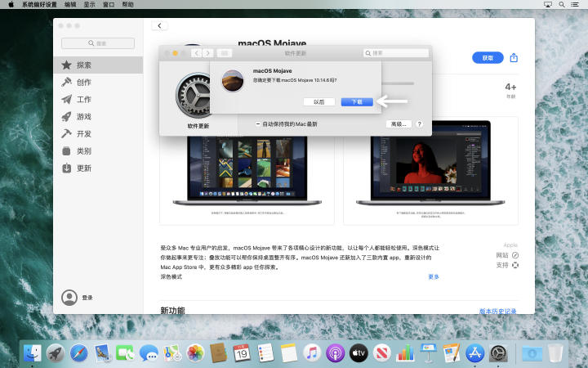This screenshot has width=588, height=368.
Task: Click the 以后 (Later) button in the dialog
Action: click(318, 101)
